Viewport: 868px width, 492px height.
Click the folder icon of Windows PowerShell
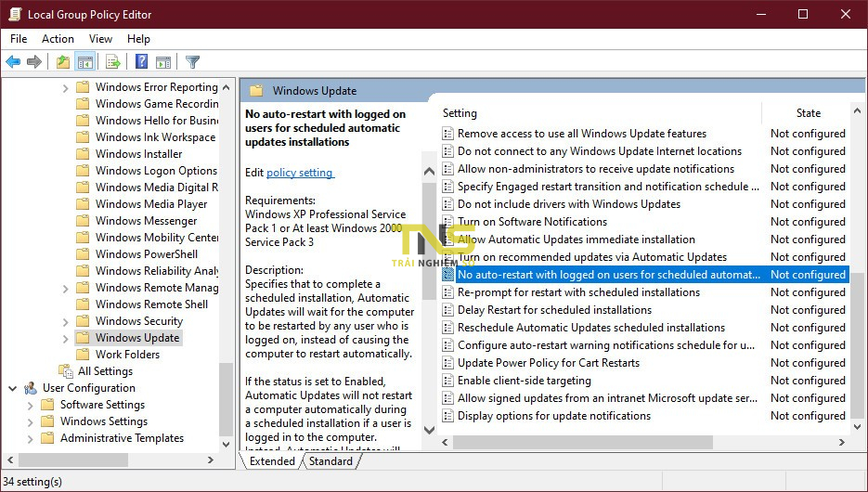point(83,254)
